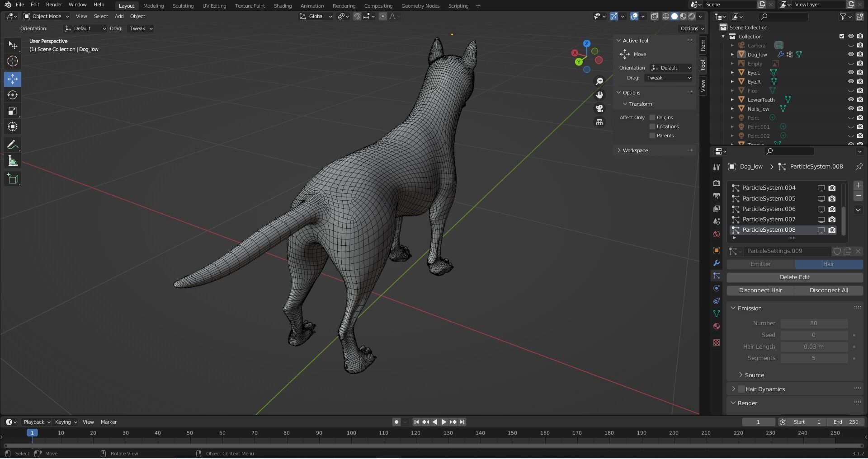
Task: Click the Delete Edit button
Action: [794, 277]
